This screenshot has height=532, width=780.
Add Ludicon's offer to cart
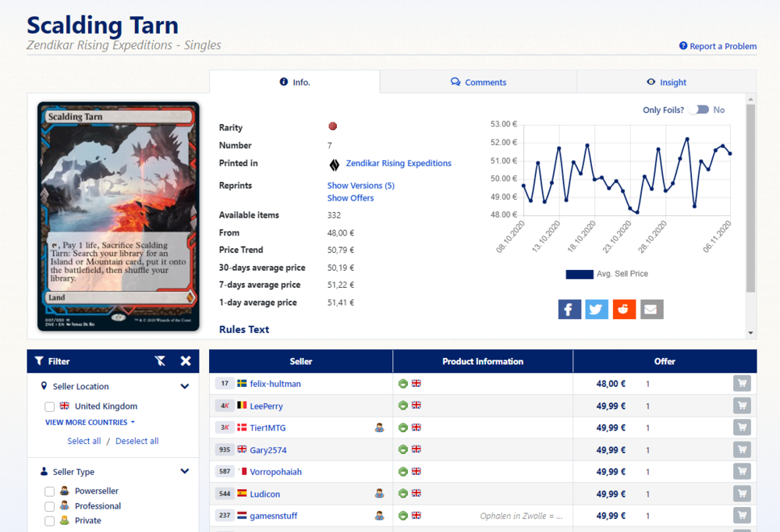click(x=742, y=494)
